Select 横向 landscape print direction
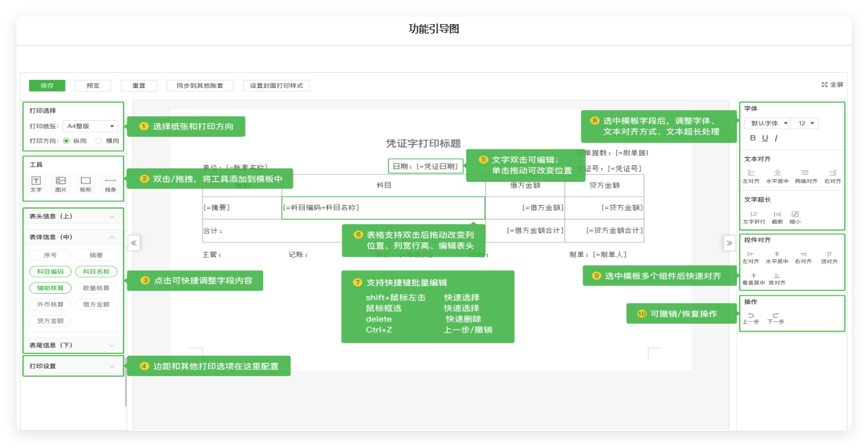The width and height of the screenshot is (868, 447). point(99,141)
